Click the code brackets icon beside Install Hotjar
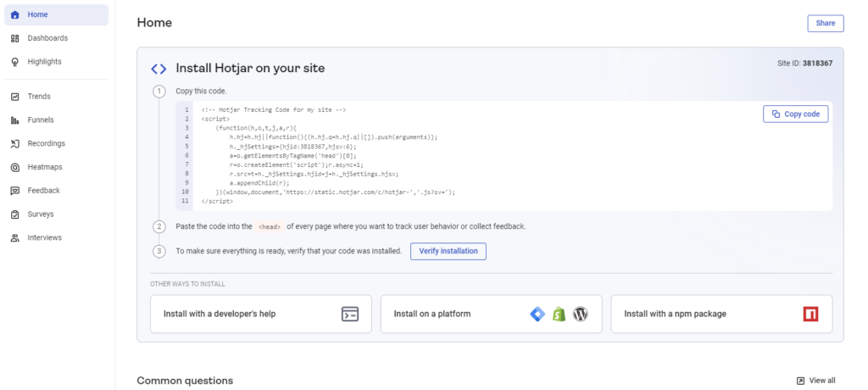 (x=159, y=69)
